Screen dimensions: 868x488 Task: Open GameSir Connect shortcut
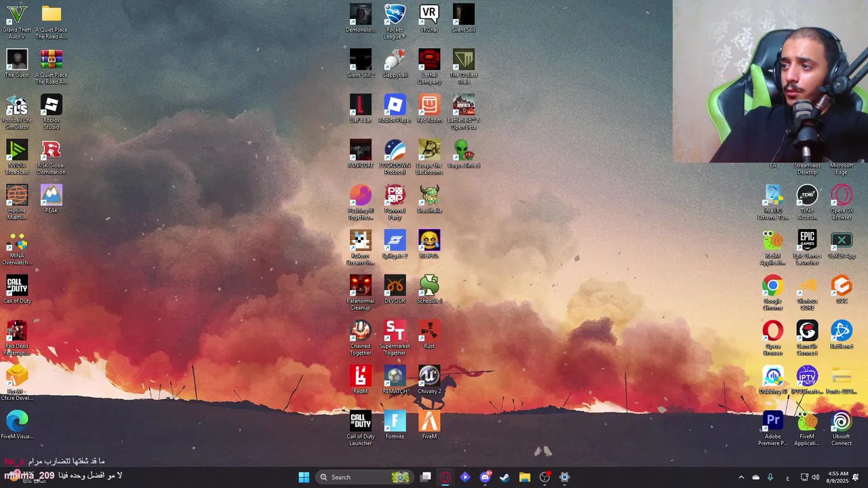pos(807,338)
